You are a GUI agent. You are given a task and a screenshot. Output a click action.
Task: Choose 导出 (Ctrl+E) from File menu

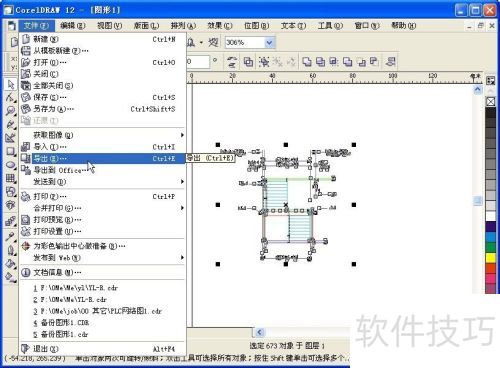pos(103,158)
